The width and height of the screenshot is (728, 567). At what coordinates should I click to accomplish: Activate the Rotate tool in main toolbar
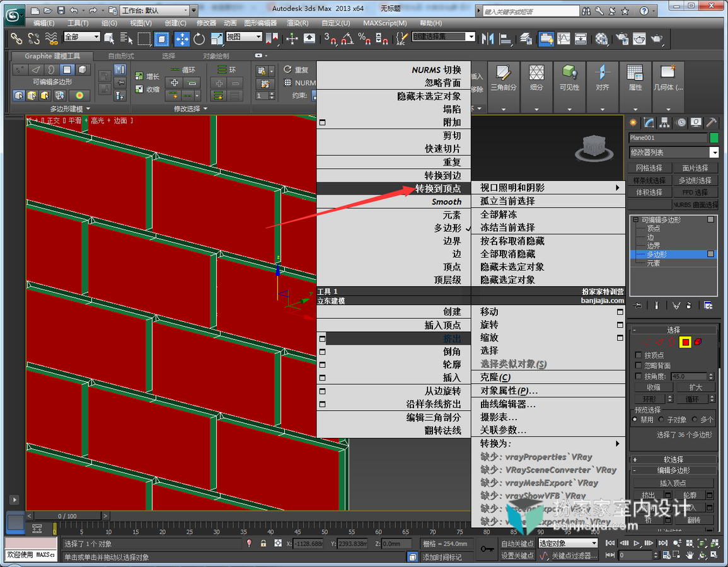point(199,39)
